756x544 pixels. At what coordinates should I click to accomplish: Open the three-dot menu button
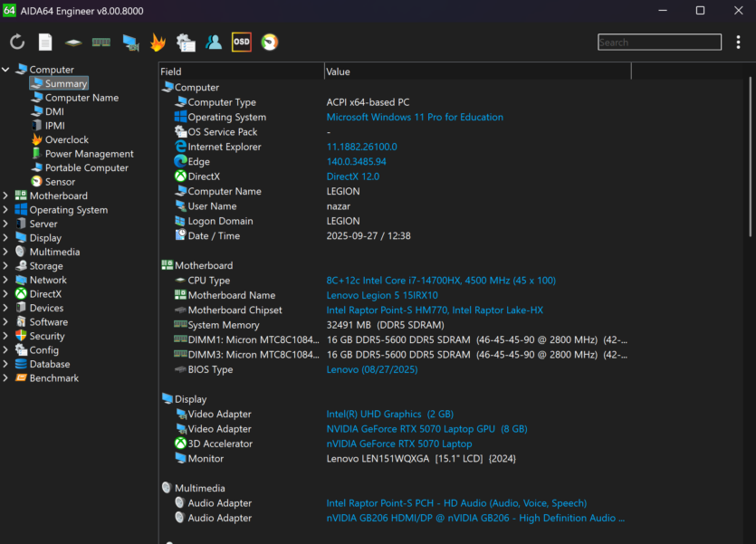point(738,43)
